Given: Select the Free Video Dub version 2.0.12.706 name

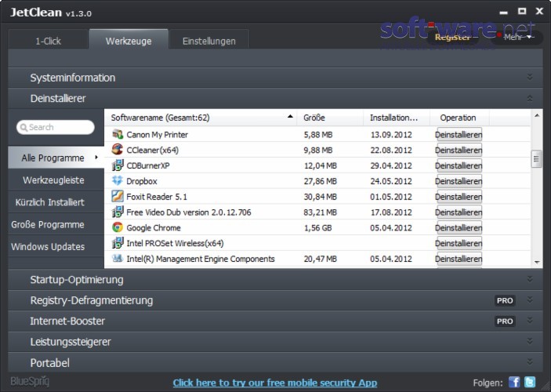Looking at the screenshot, I should click(x=189, y=212).
